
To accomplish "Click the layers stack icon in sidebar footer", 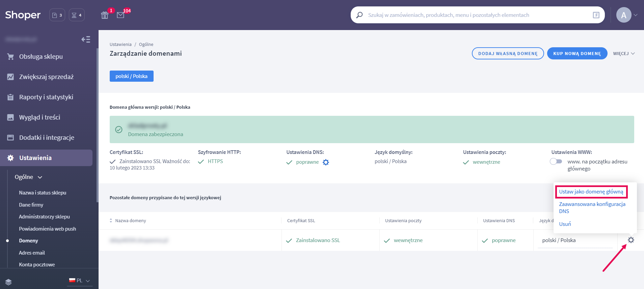I will click(8, 282).
